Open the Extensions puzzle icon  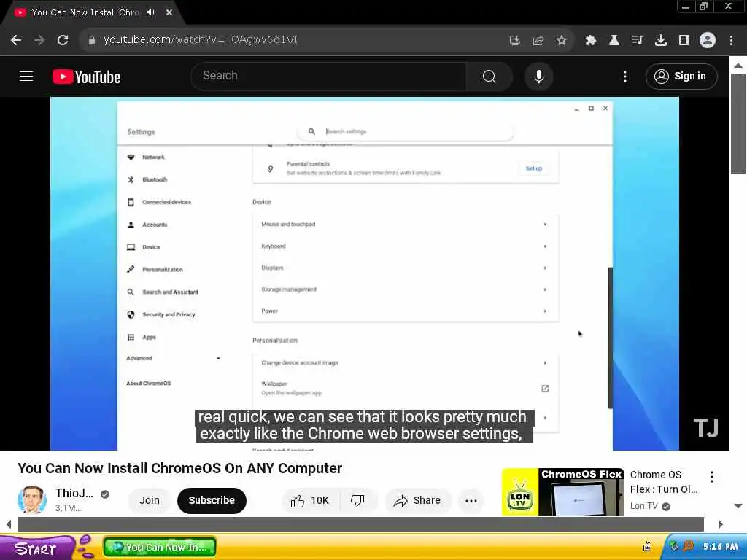(591, 41)
